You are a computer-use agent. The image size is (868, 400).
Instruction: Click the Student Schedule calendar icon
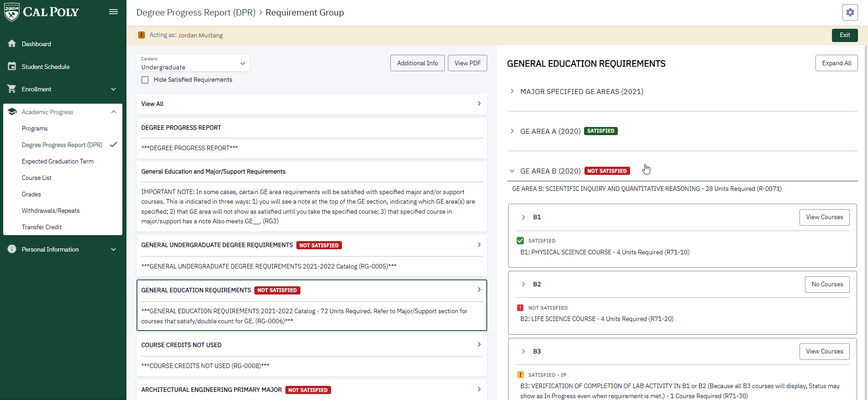[x=12, y=67]
